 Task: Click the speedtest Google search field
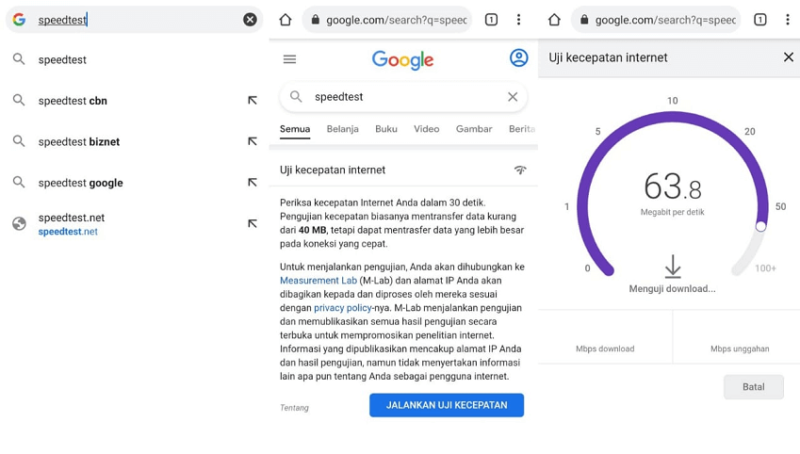pyautogui.click(x=403, y=97)
